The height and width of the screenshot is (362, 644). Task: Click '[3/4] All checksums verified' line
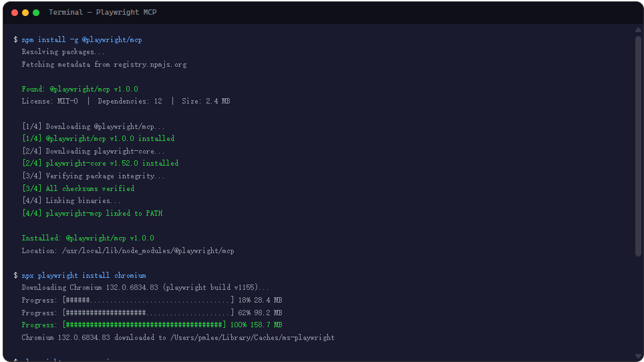pyautogui.click(x=78, y=188)
